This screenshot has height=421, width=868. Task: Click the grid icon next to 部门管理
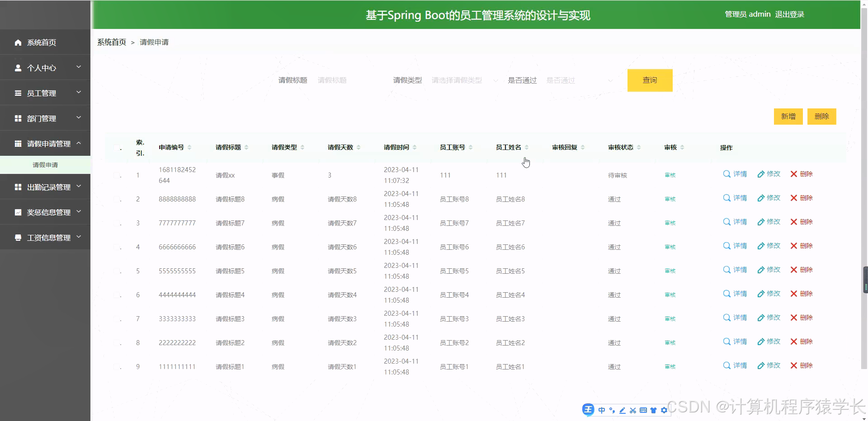tap(18, 118)
